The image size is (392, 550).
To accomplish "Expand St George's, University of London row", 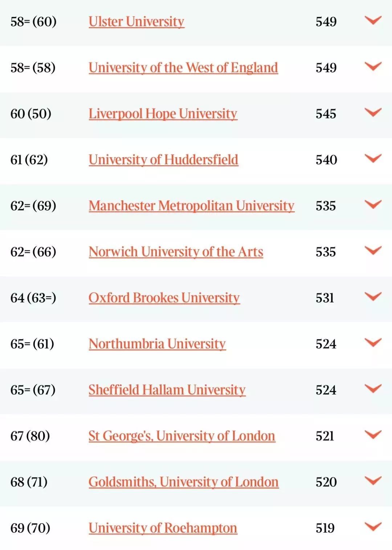I will (x=373, y=434).
